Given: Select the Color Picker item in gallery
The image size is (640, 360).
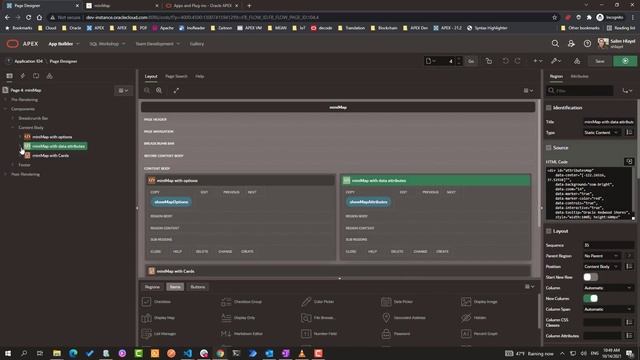Looking at the screenshot, I should tap(318, 302).
